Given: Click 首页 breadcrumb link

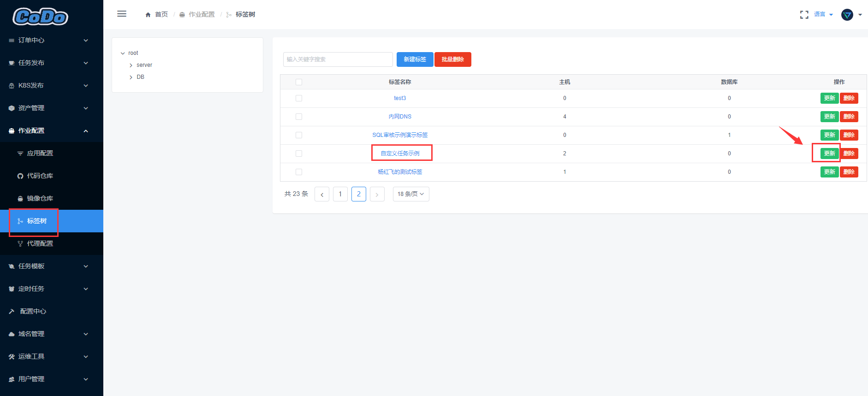Looking at the screenshot, I should tap(161, 15).
